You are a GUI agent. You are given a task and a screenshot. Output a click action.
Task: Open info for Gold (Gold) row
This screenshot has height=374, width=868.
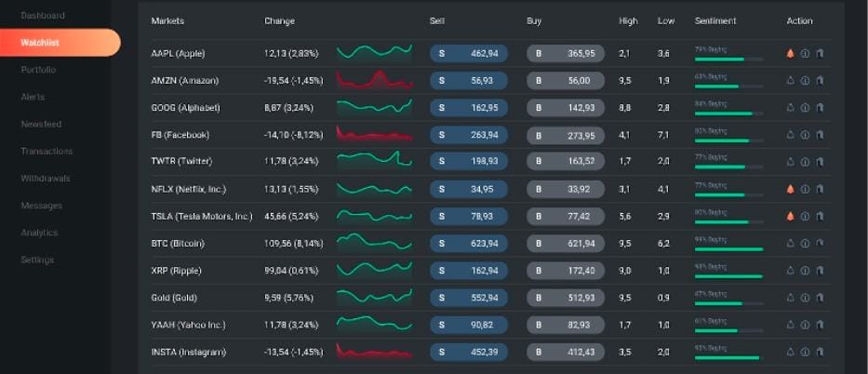pyautogui.click(x=805, y=298)
